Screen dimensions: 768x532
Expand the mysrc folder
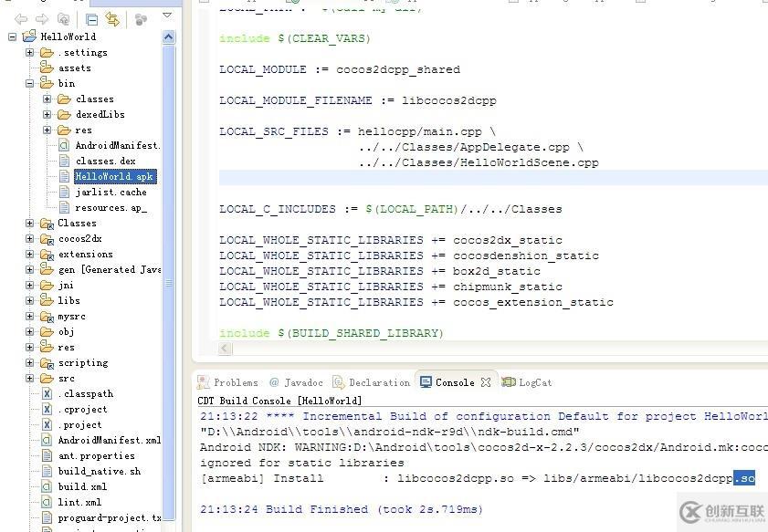pyautogui.click(x=30, y=316)
